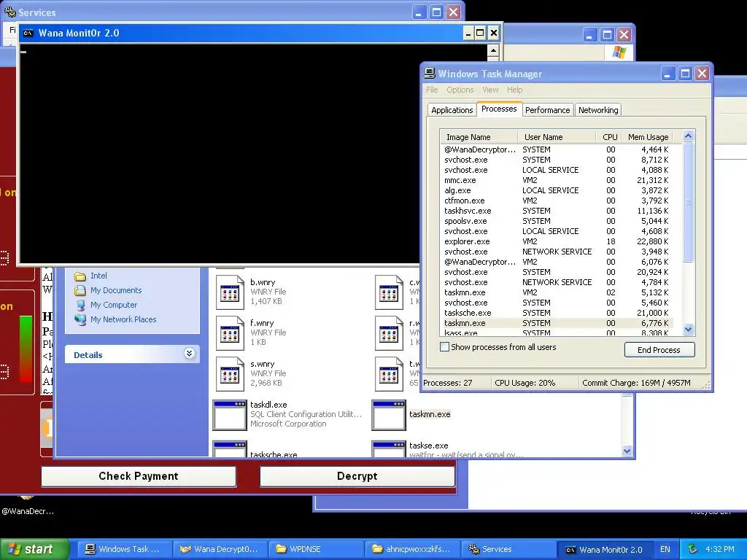Click the Check Payment button
Viewport: 747px width, 560px height.
[x=139, y=476]
